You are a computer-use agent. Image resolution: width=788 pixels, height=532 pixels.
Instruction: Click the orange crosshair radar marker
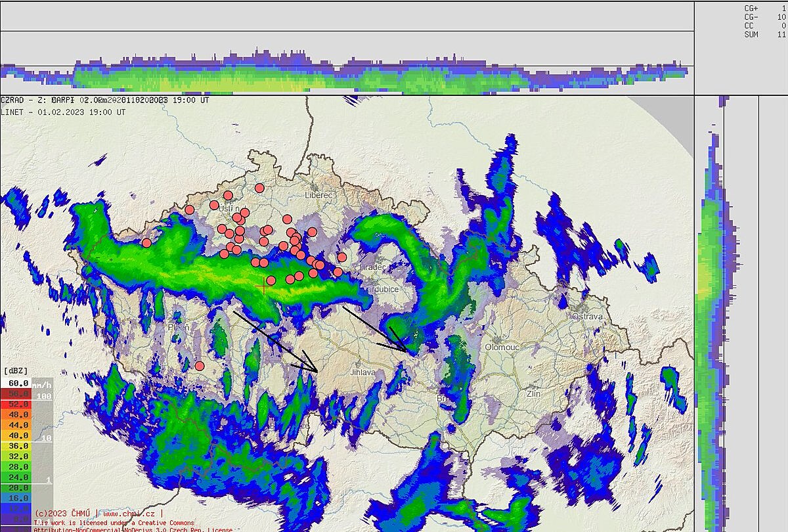click(264, 286)
